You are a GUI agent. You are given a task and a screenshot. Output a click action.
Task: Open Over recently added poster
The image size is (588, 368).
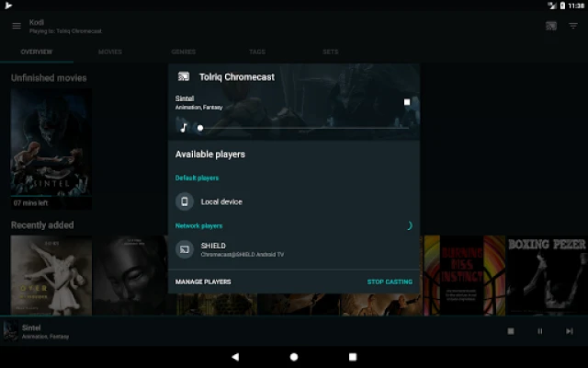tap(51, 275)
